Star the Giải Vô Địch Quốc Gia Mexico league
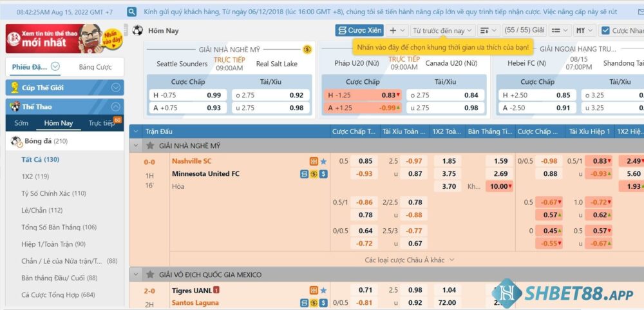Screen dimensions: 644x310 tap(150, 275)
